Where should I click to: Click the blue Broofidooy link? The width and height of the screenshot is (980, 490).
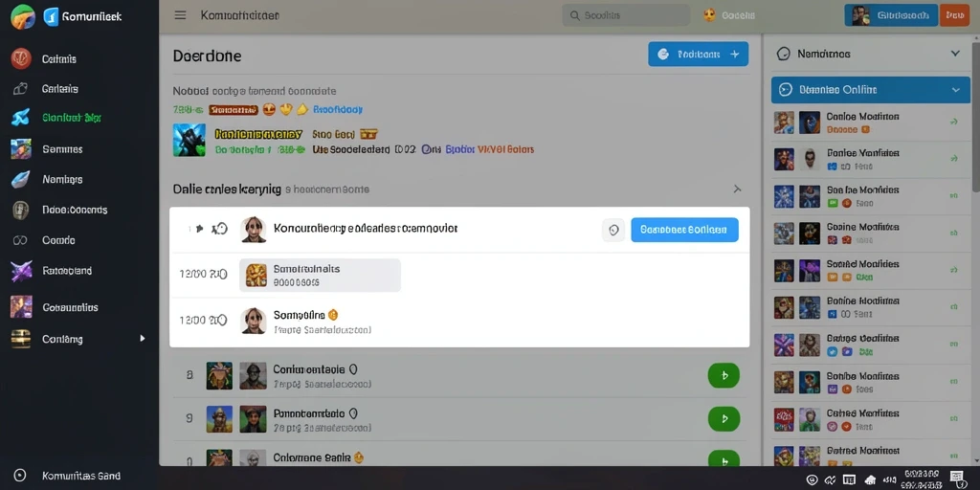pos(338,109)
